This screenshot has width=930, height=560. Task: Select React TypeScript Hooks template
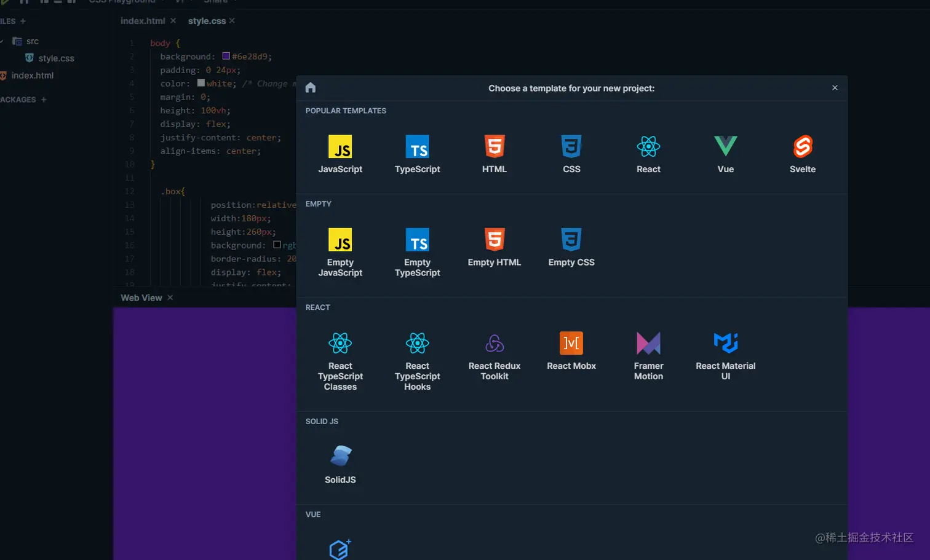pos(418,361)
